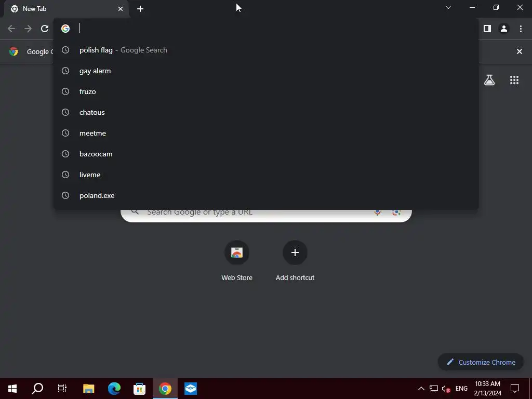Open the Google apps grid
Screen dimensions: 532x399
coord(514,80)
